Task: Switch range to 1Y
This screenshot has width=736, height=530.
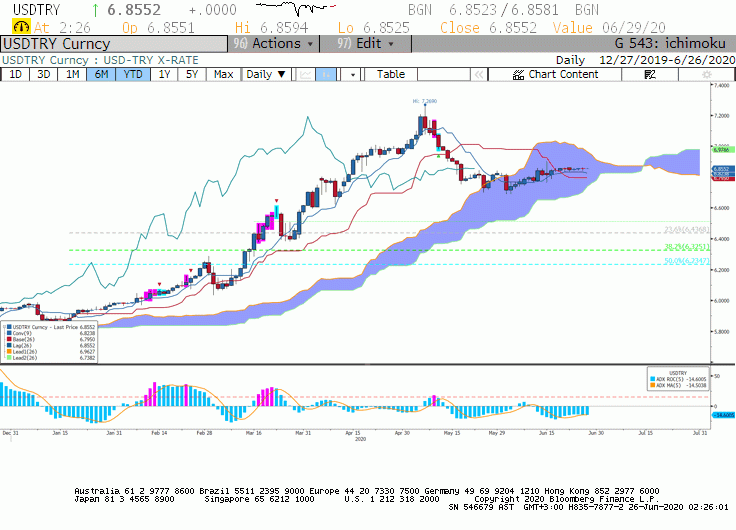Action: 164,74
